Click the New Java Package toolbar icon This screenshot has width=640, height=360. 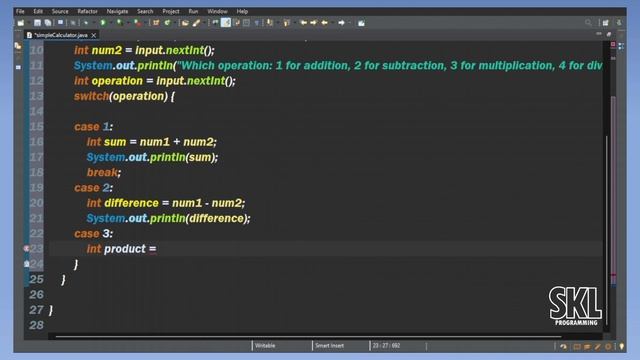(x=156, y=23)
